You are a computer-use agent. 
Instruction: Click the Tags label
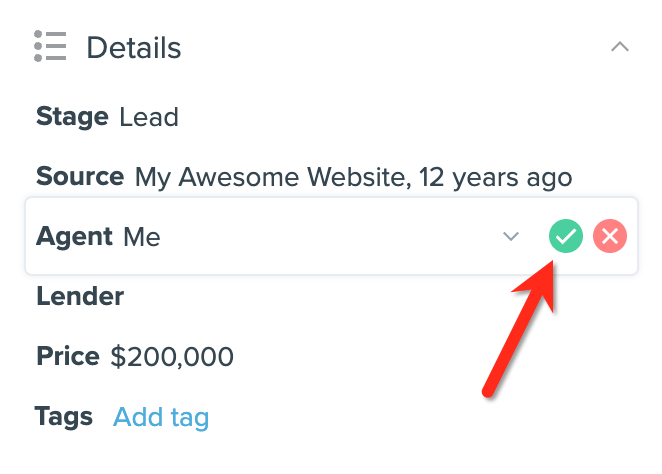[64, 417]
